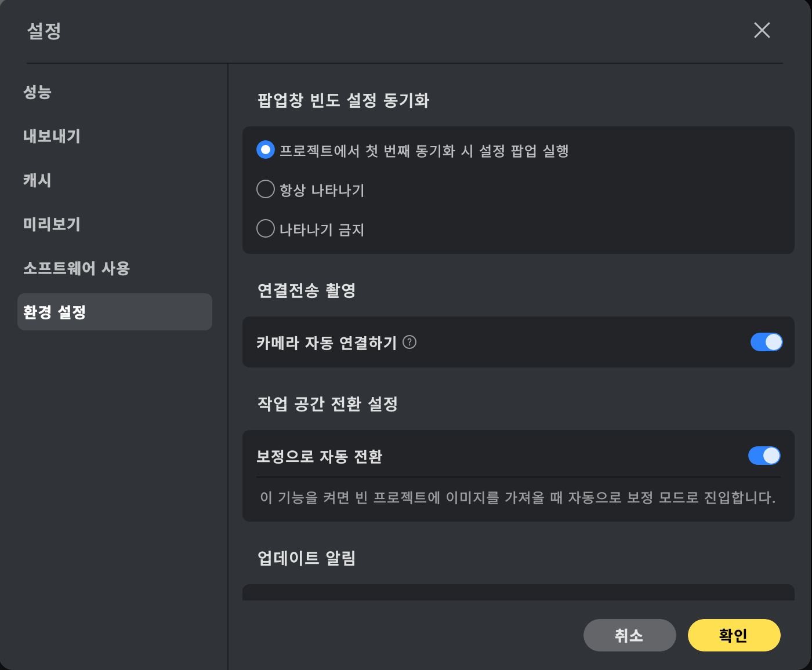
Task: Choose the 나타나기 금지 radio option
Action: (266, 228)
